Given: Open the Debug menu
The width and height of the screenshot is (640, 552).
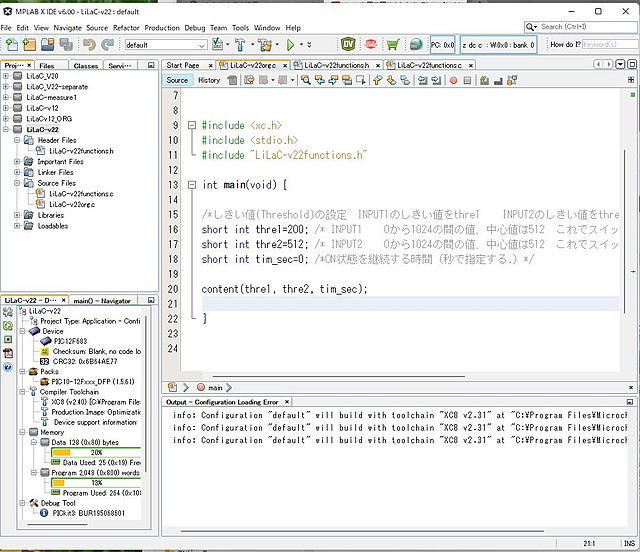Looking at the screenshot, I should point(194,27).
